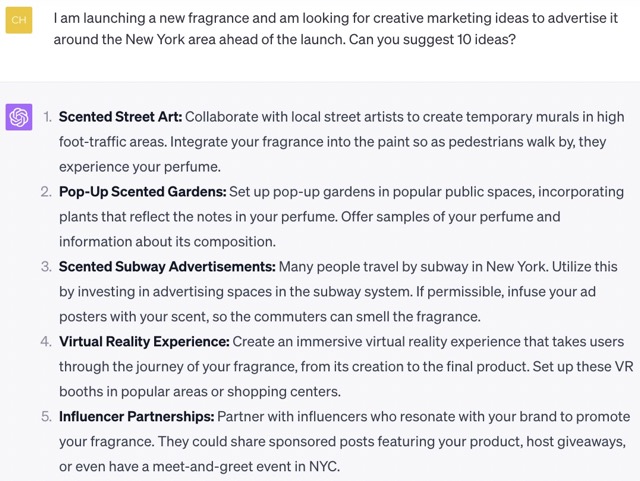
Task: Click list number 4 in the response
Action: coord(46,341)
